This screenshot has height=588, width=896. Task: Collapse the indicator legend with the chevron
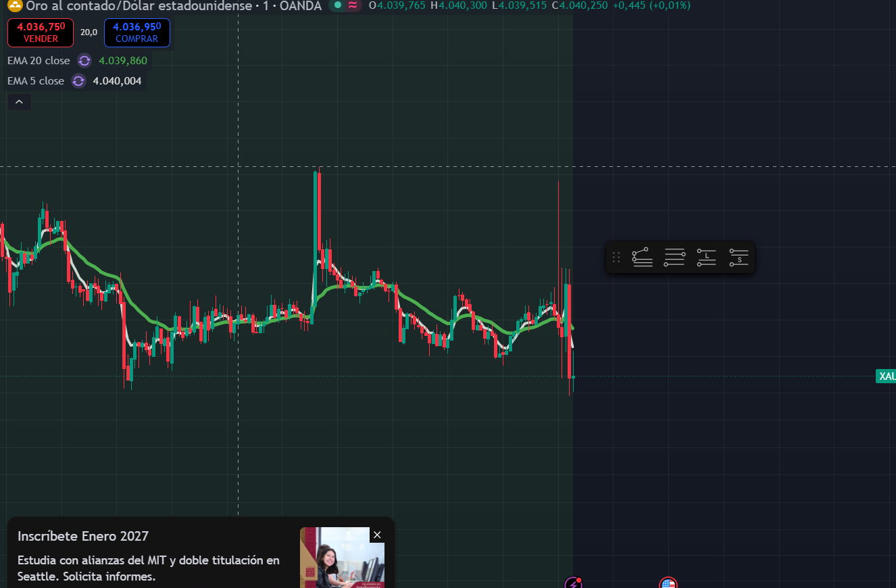click(19, 102)
